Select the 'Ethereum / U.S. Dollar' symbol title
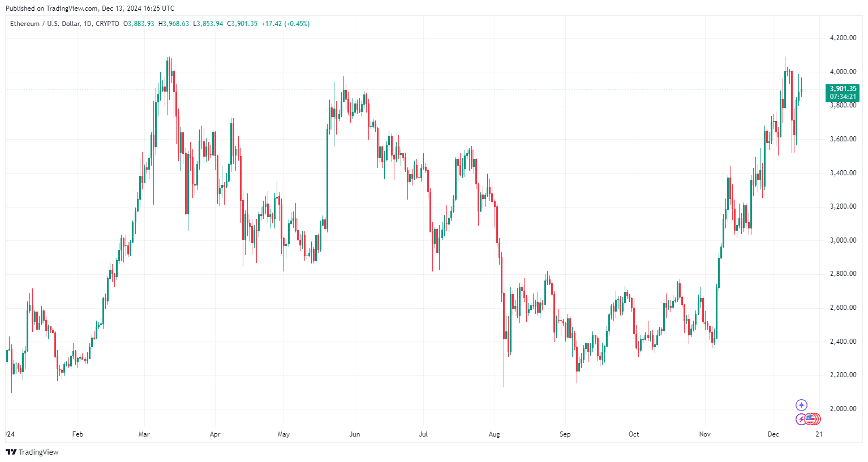Viewport: 868px width, 462px height. [x=45, y=24]
